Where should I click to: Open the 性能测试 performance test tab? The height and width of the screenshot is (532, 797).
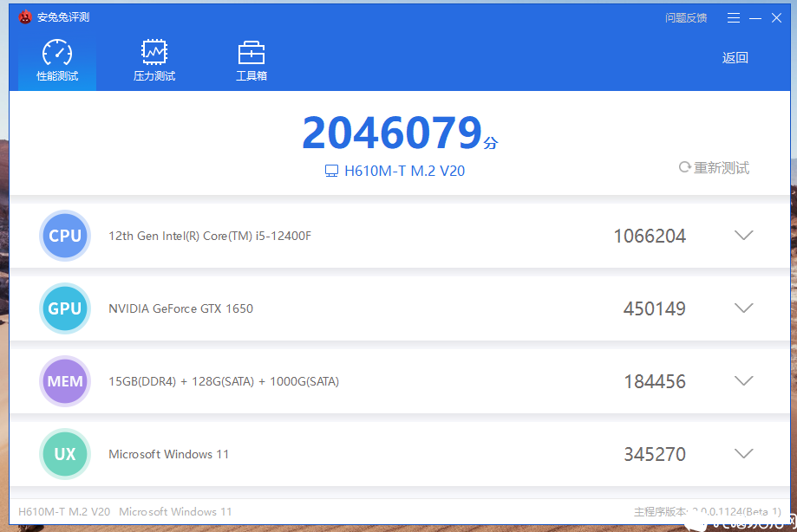[x=57, y=61]
